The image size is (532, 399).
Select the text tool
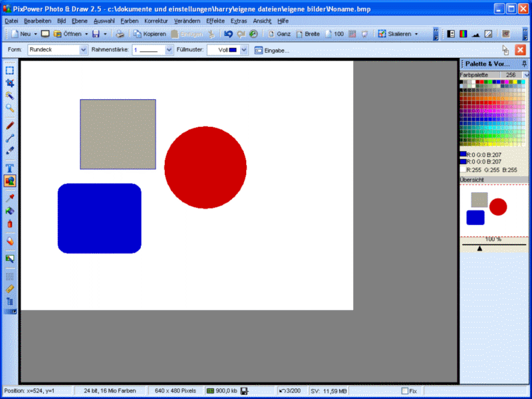(x=10, y=168)
